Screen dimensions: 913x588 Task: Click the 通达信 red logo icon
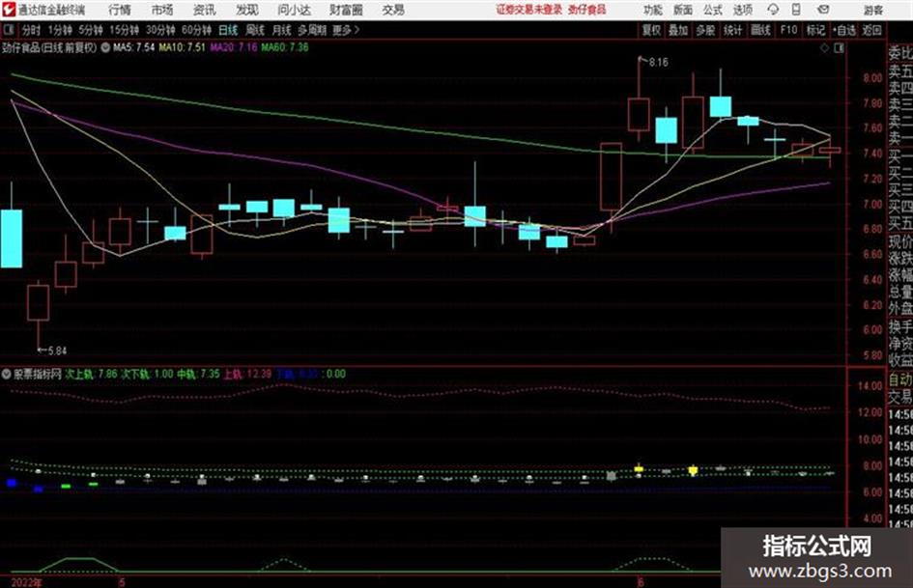pos(10,10)
